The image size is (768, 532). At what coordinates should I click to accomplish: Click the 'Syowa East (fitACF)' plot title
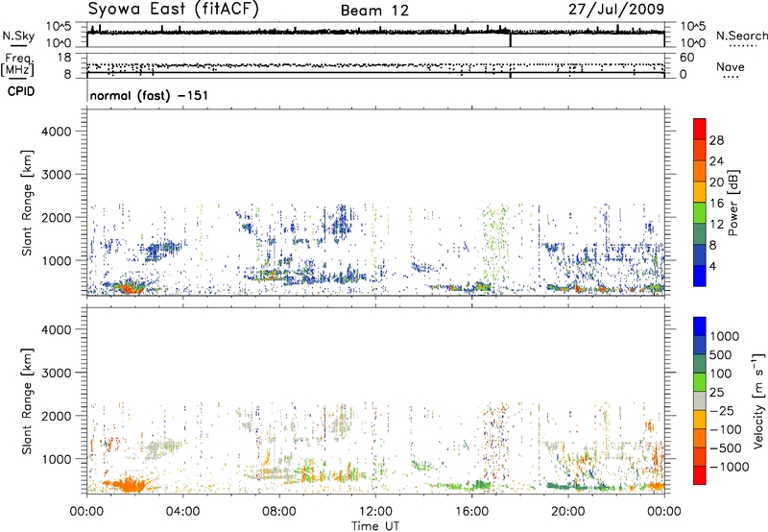174,9
